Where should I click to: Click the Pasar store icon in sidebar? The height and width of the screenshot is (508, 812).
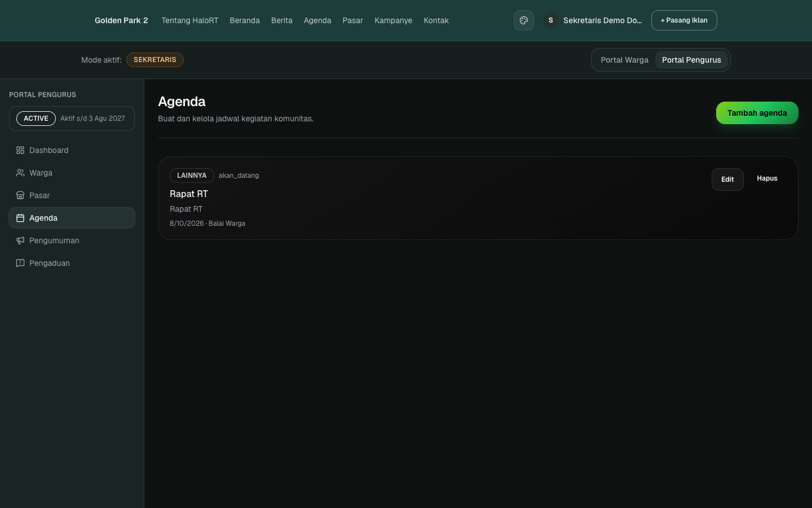click(20, 195)
